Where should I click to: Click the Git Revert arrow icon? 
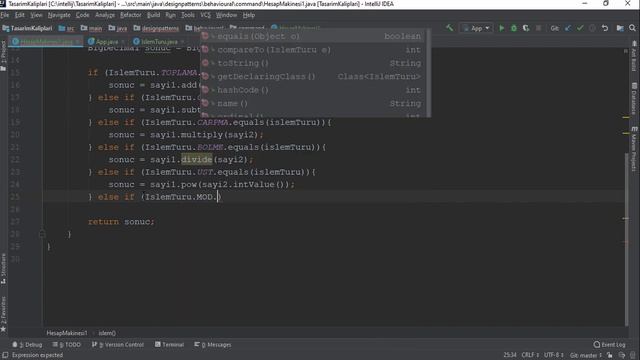605,28
